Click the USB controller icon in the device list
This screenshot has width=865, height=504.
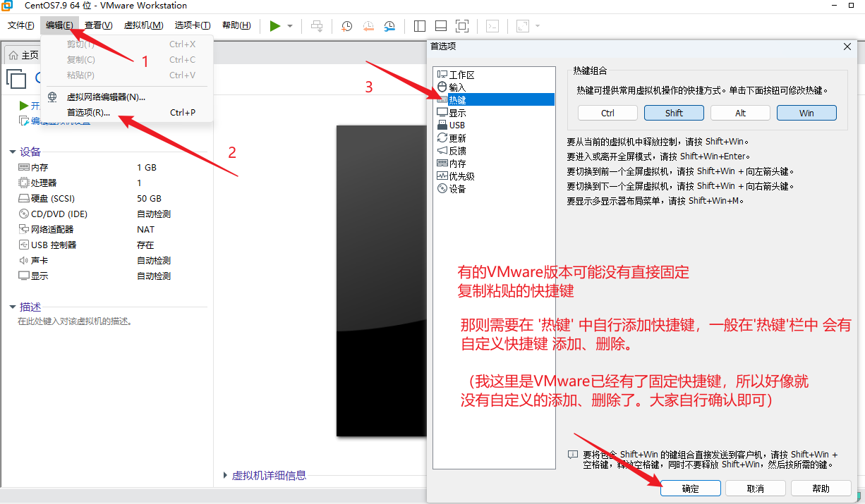(24, 245)
